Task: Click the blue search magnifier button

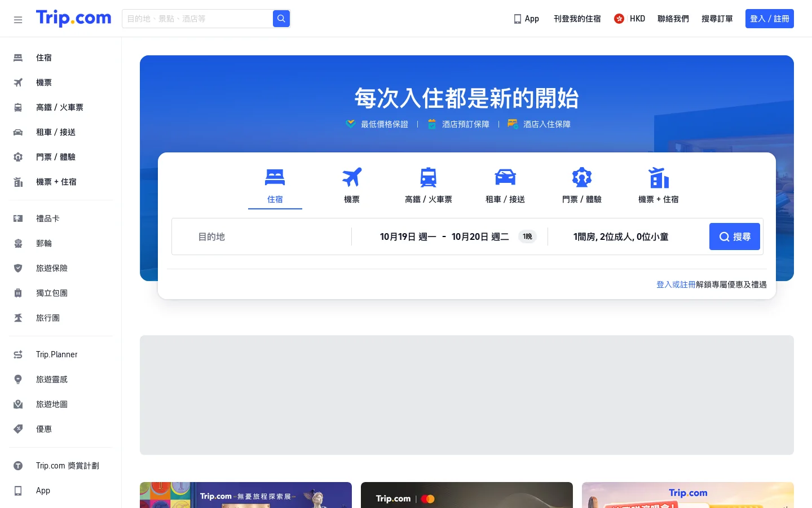Action: click(x=281, y=19)
